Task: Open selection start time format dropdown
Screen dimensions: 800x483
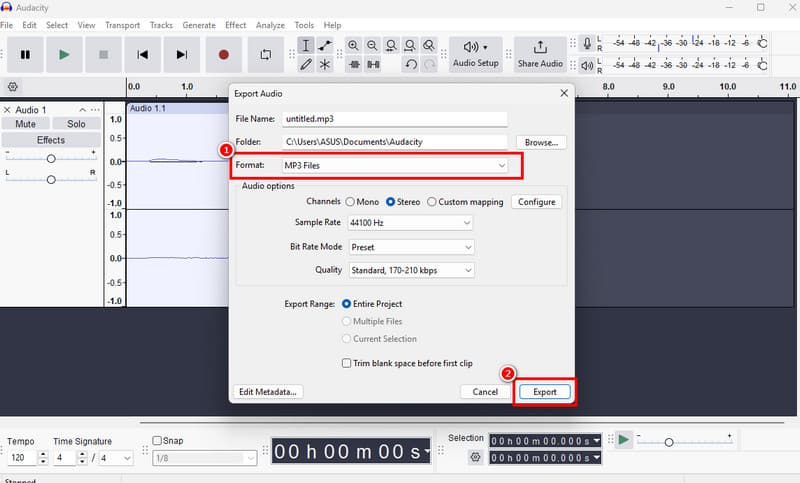Action: tap(596, 441)
